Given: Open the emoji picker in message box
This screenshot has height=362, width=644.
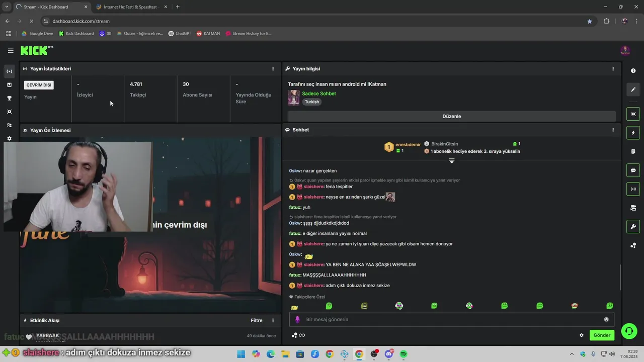Looking at the screenshot, I should click(606, 319).
